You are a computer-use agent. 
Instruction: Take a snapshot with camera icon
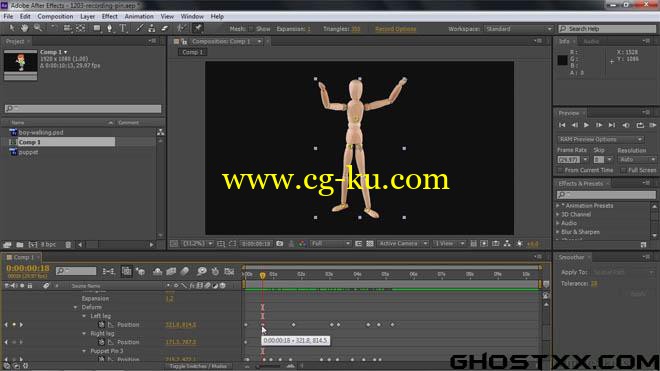pyautogui.click(x=279, y=244)
